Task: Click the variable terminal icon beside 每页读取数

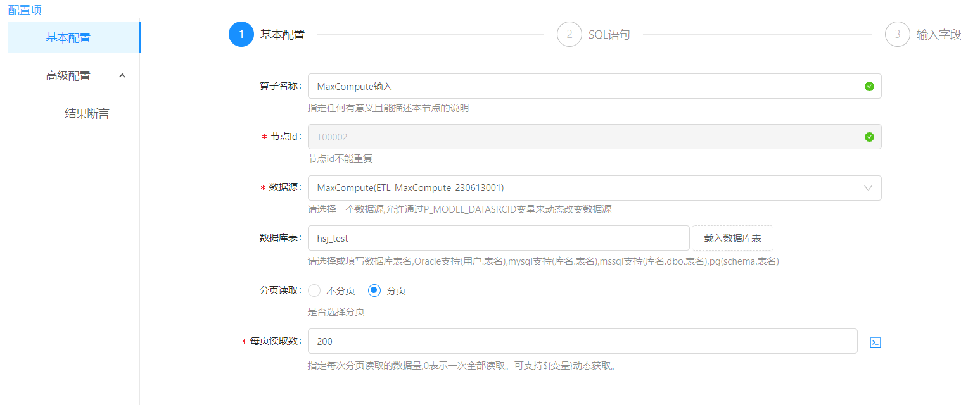Action: click(875, 342)
